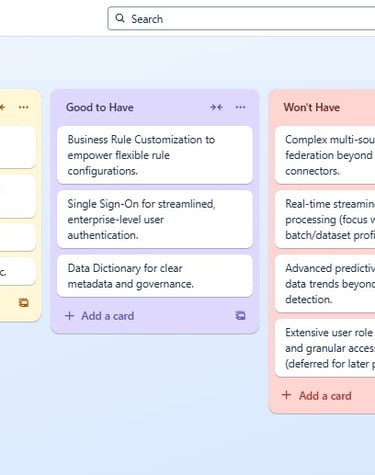Select the Good to Have list title

click(100, 107)
